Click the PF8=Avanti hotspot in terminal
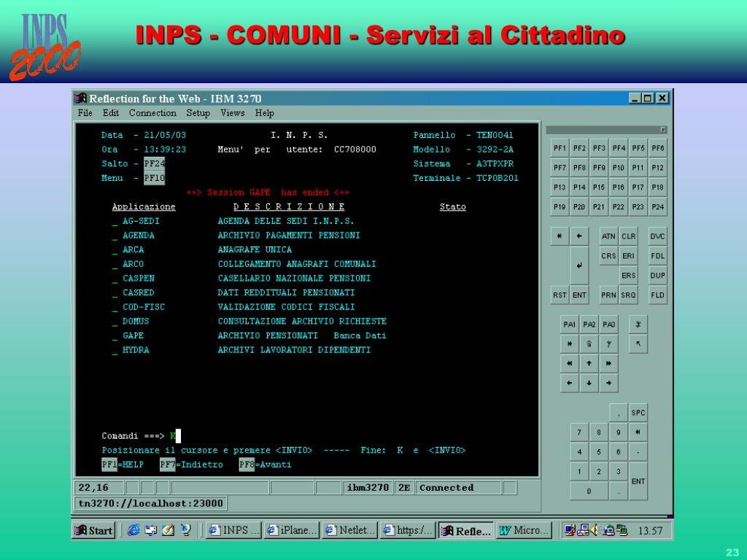The image size is (747, 560). (x=266, y=464)
